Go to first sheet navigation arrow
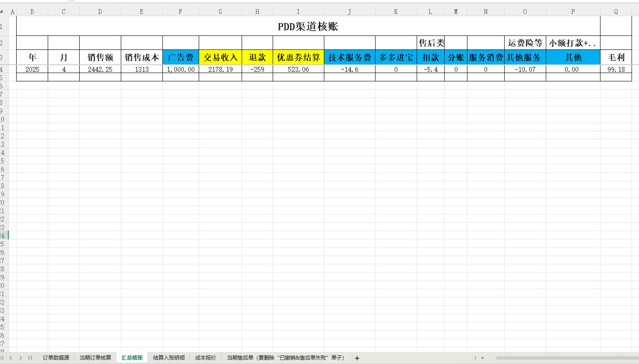This screenshot has width=639, height=364. pos(2,358)
